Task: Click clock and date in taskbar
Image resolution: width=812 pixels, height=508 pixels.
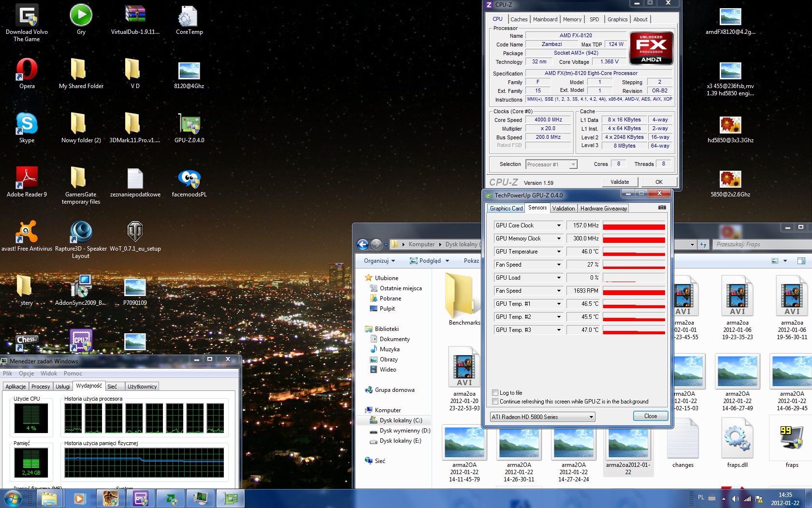Action: (785, 499)
